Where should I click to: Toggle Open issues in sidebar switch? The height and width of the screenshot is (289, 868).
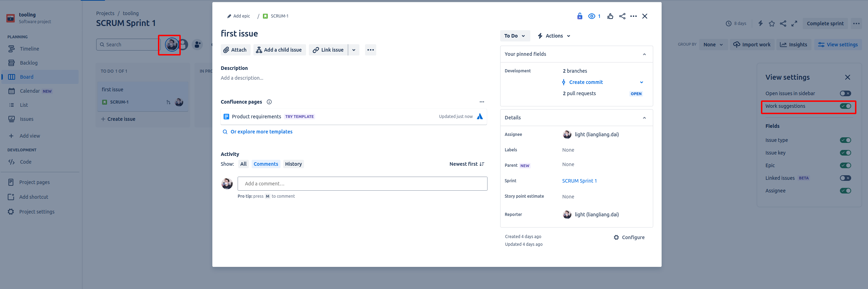[846, 93]
